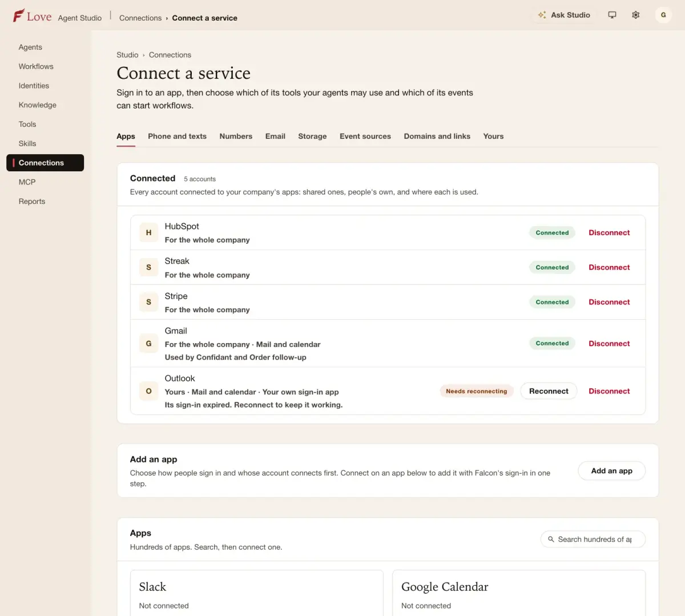Screen dimensions: 685x616
Task: Click HubSpot account name
Action: tap(182, 226)
